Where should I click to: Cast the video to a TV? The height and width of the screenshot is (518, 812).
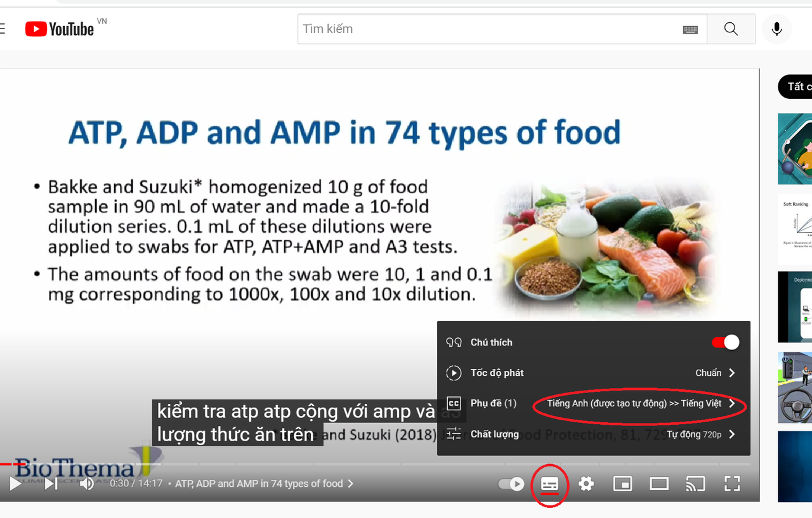pyautogui.click(x=695, y=484)
